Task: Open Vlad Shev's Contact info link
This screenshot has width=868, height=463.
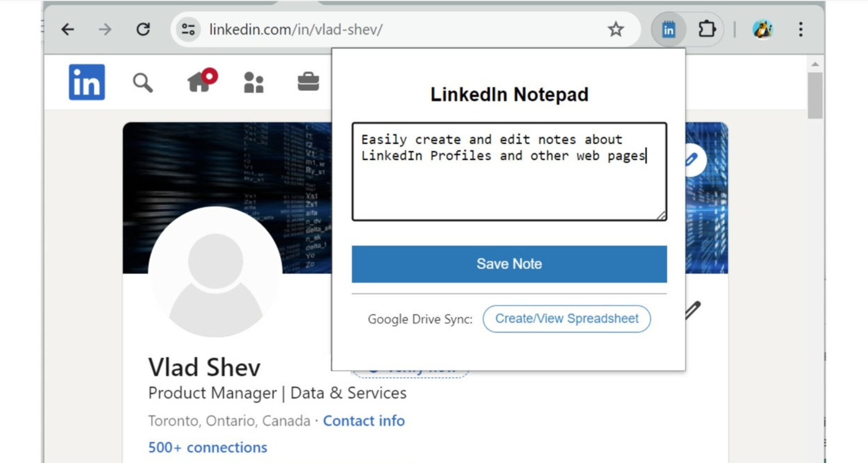Action: (363, 421)
